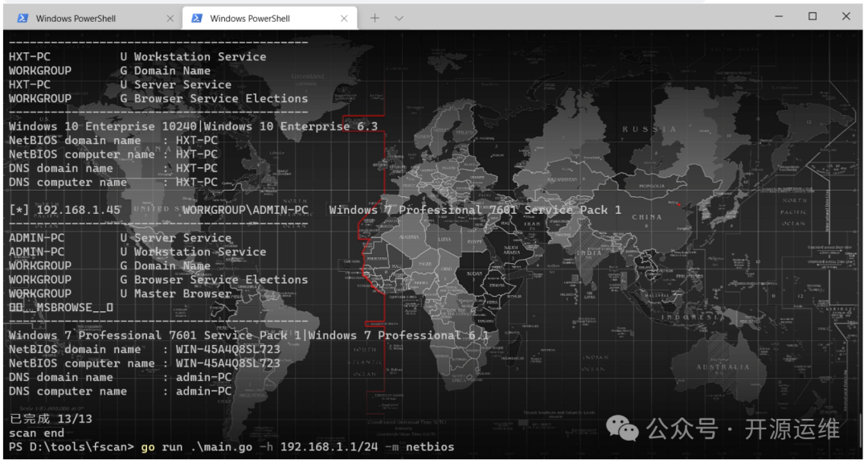Click 'NetBIOS computer name : HXT-PC' line
Screen dimensions: 868x464
tap(113, 154)
